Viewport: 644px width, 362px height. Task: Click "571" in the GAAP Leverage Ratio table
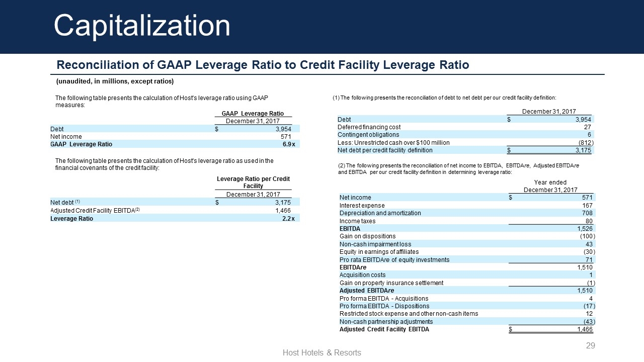pos(286,136)
